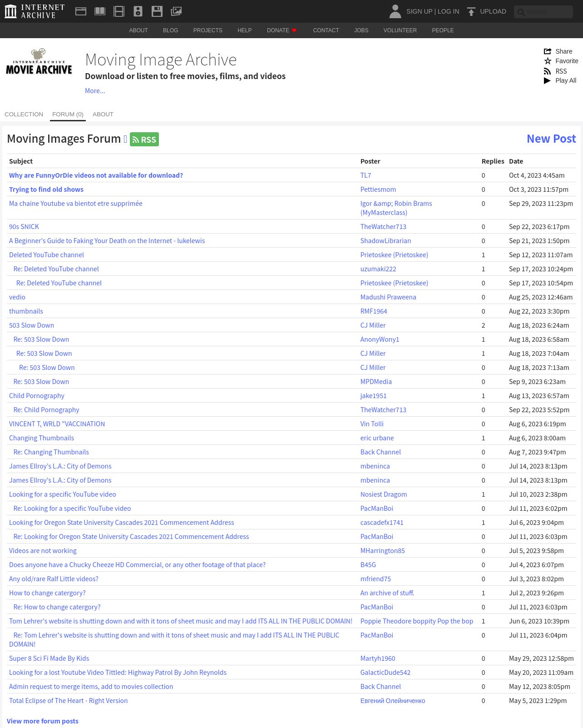Open PROJECTS menu item

[x=208, y=30]
